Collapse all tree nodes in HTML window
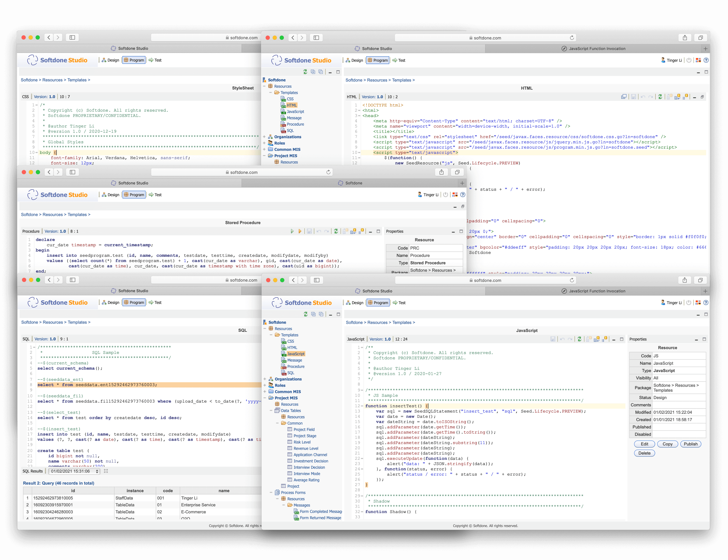The width and height of the screenshot is (728, 560). pos(321,72)
